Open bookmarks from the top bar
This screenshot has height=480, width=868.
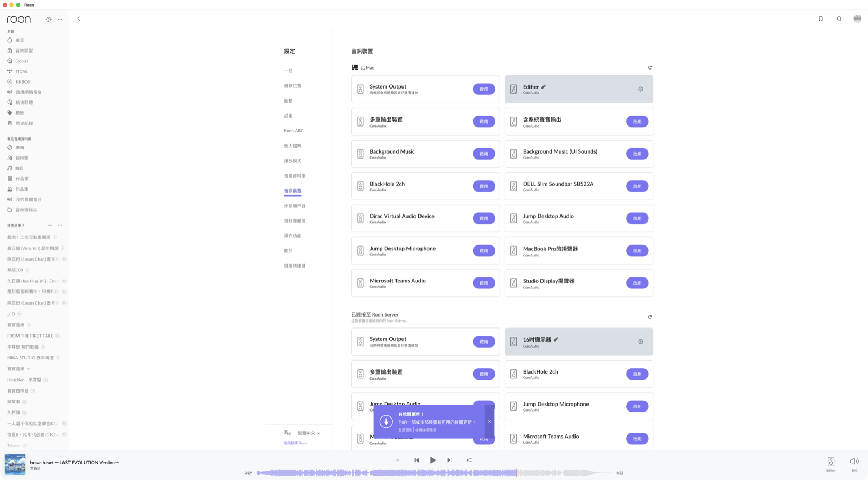(821, 19)
